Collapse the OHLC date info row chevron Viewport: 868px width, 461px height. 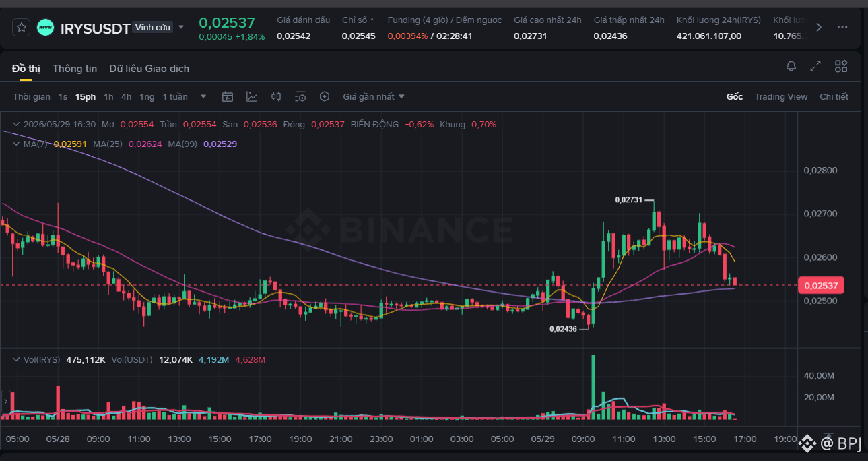tap(16, 125)
